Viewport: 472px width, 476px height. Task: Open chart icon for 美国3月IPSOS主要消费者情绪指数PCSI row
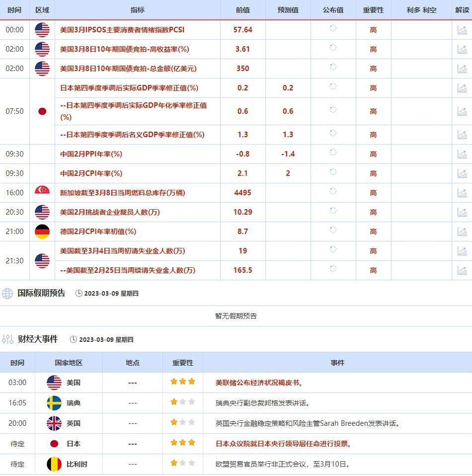click(x=462, y=30)
